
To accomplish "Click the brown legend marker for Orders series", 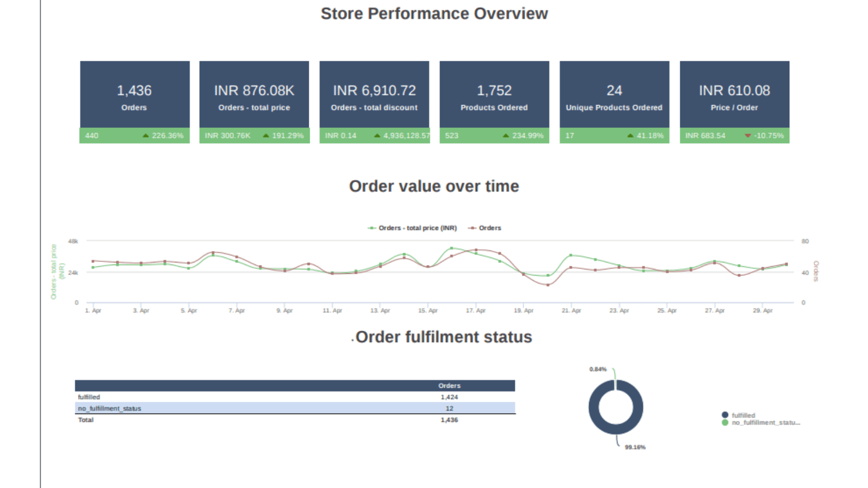I will (471, 228).
